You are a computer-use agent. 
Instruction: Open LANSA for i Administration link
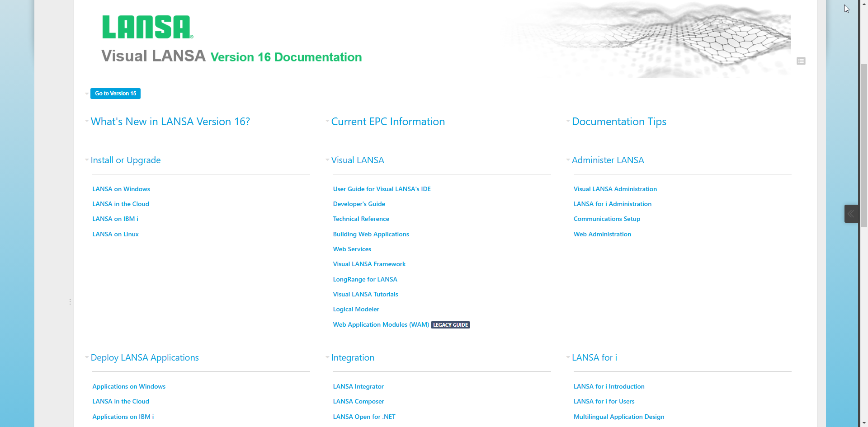(612, 204)
